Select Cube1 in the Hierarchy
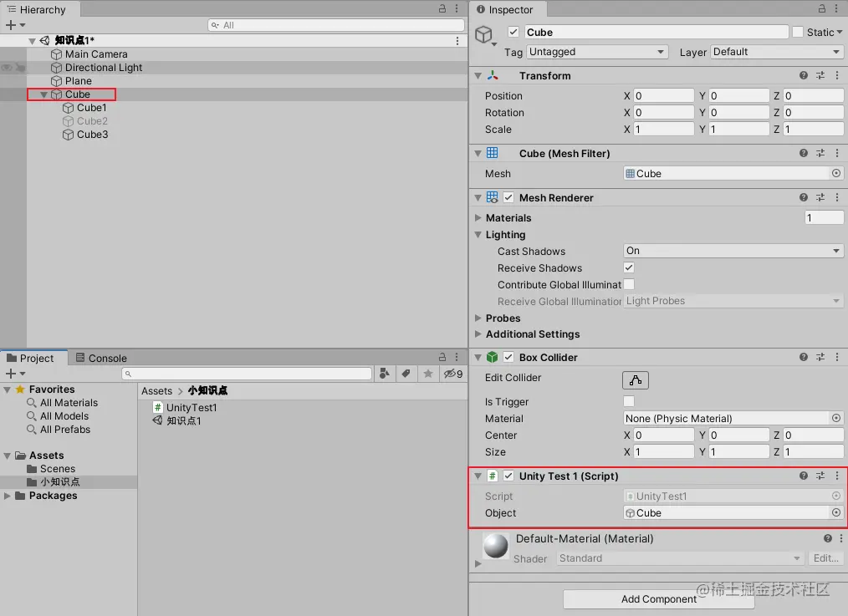This screenshot has width=848, height=616. [91, 108]
